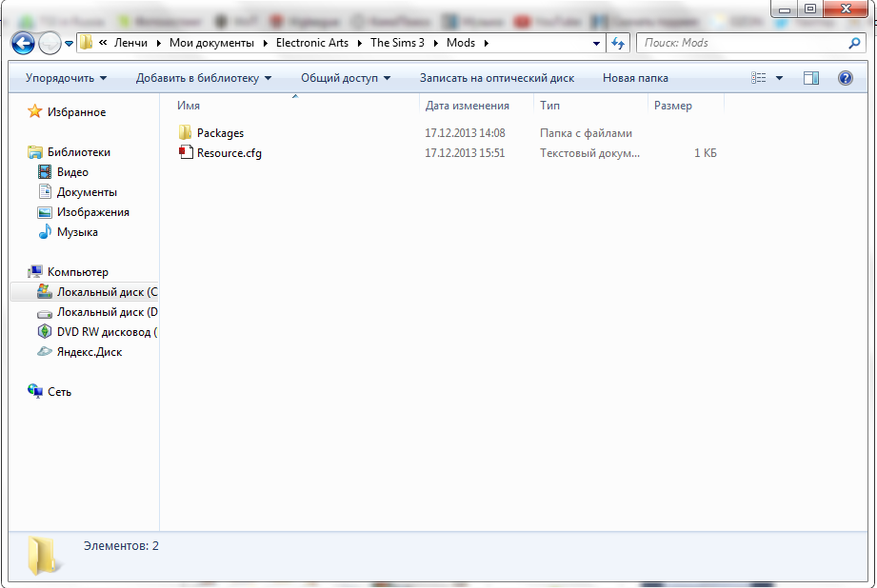The height and width of the screenshot is (588, 877).
Task: Click the refresh icon next to address bar
Action: (x=618, y=43)
